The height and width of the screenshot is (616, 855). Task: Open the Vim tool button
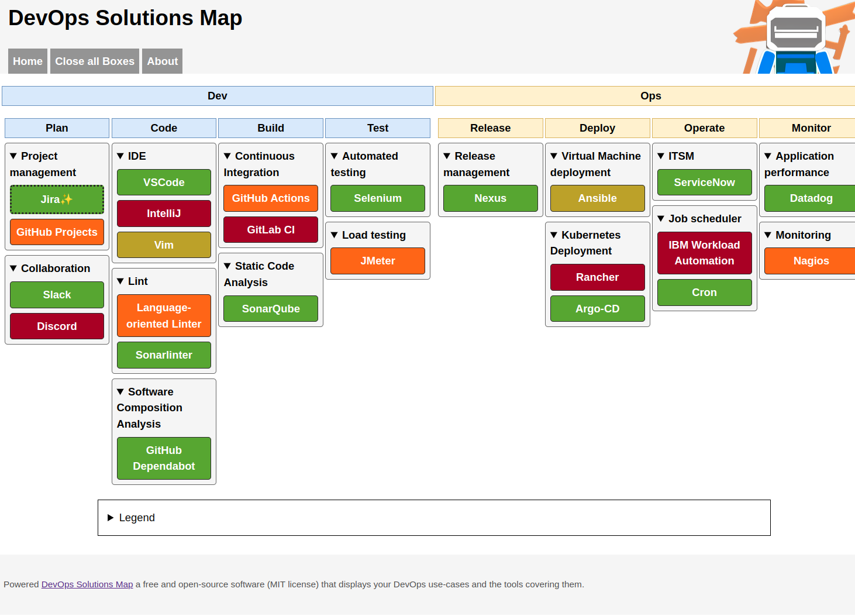coord(164,245)
